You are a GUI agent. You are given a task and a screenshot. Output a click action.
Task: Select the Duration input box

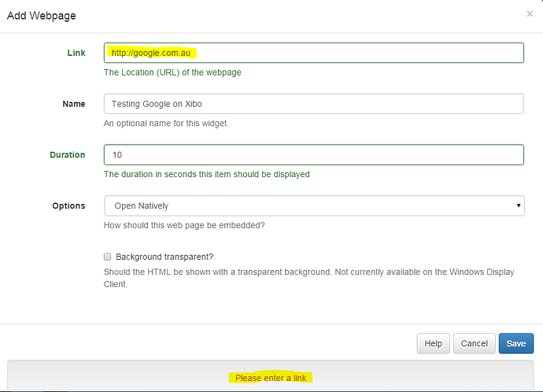pyautogui.click(x=314, y=154)
